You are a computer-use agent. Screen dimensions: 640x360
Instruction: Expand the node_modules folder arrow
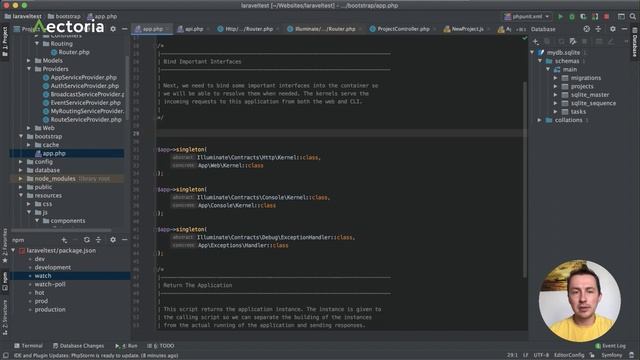21,179
